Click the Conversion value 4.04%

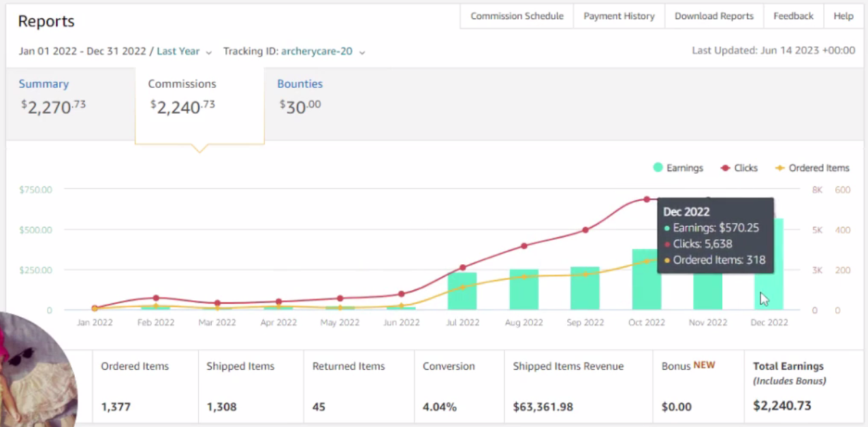pyautogui.click(x=440, y=407)
